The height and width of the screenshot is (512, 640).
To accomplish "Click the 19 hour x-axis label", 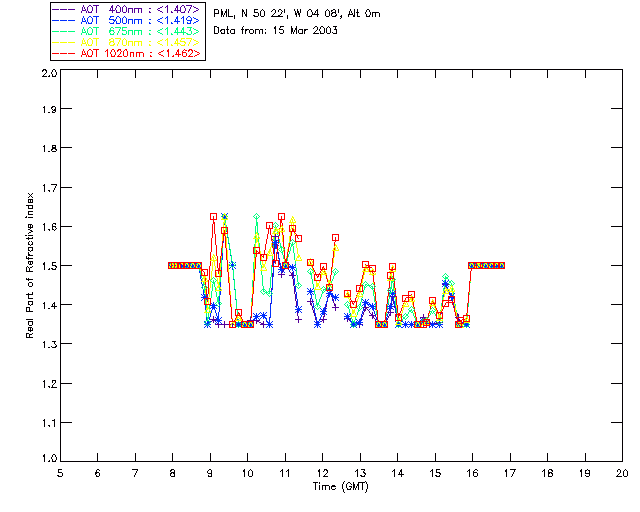I will (585, 473).
